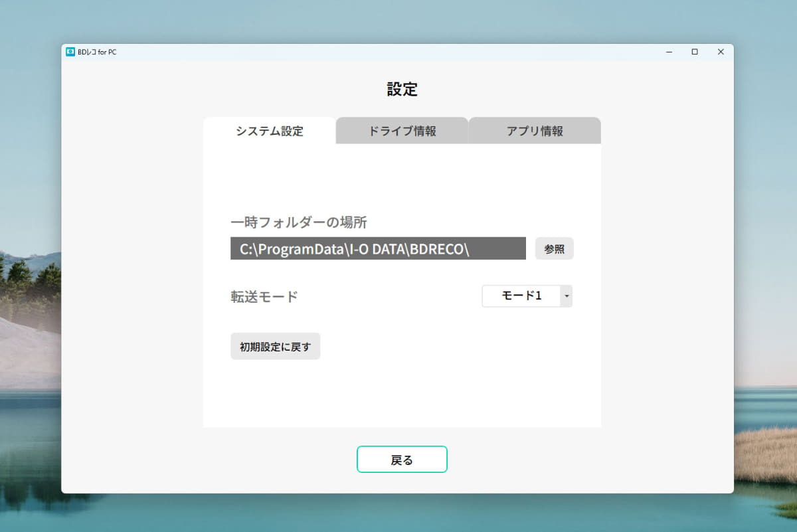Click inside the C:\ProgramData\I-O DATA\BDRECO\ path box

pyautogui.click(x=377, y=248)
